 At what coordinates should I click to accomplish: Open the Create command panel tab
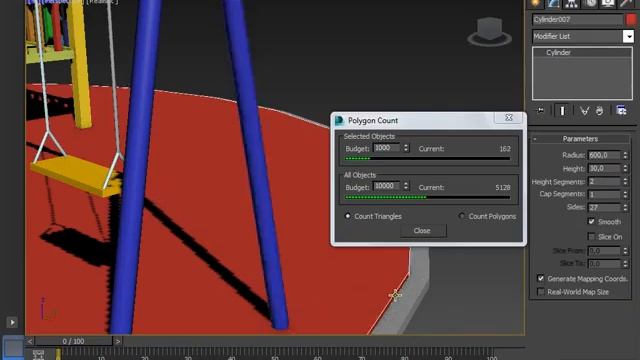coord(536,3)
